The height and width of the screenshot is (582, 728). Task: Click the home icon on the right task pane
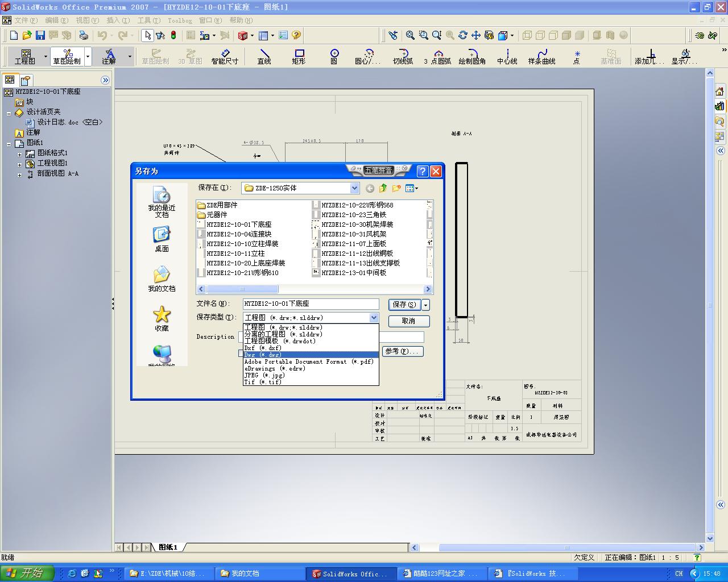point(719,92)
